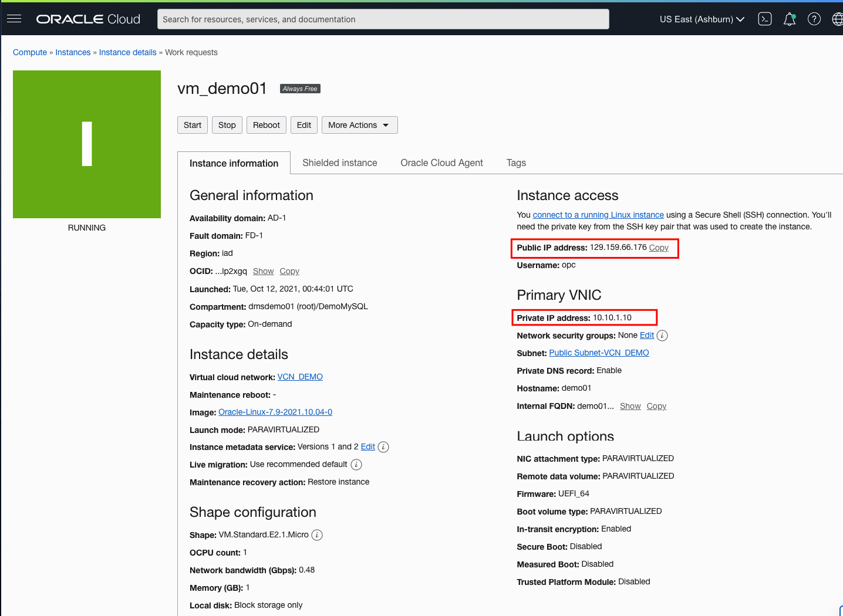Click the Availability domain: AD-1 value
The image size is (843, 616).
point(276,218)
